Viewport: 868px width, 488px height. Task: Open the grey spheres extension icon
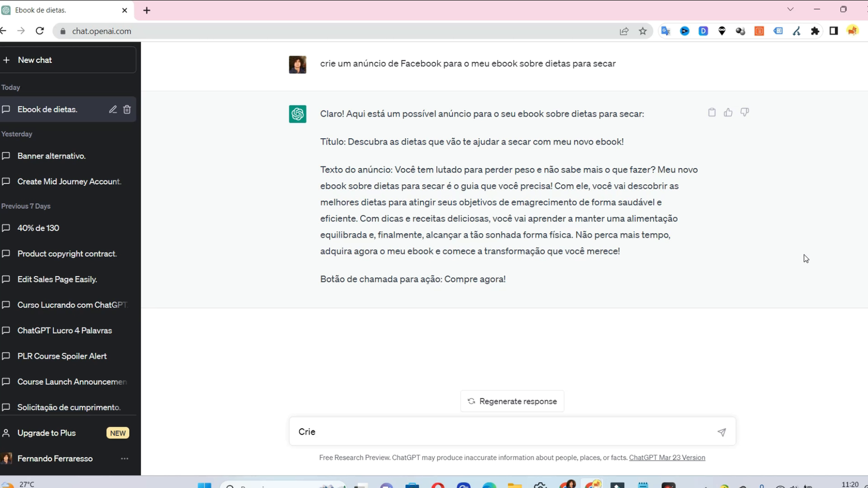click(x=741, y=31)
